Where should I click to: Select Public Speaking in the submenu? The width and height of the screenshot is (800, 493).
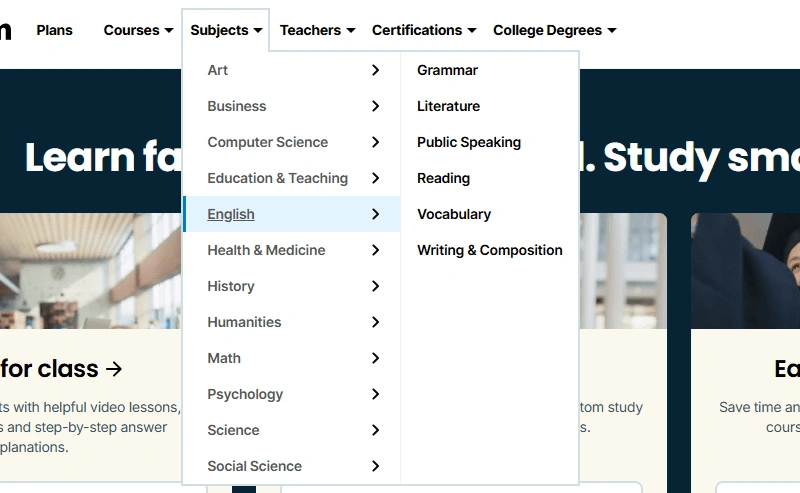468,142
